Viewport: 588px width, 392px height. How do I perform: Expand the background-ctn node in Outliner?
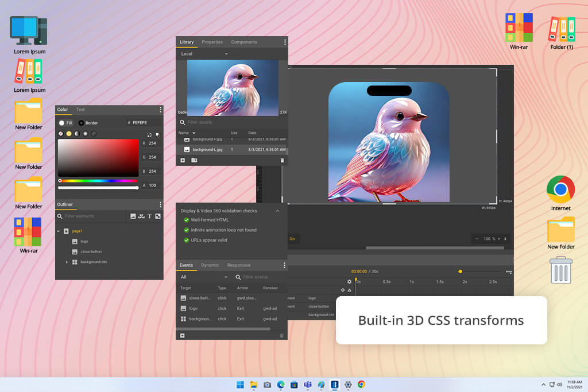coord(67,262)
